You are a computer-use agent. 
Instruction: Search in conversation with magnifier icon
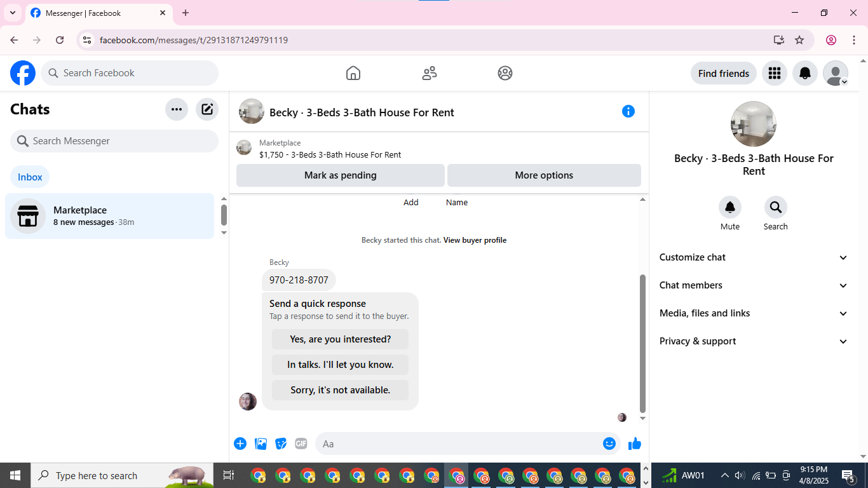(776, 207)
